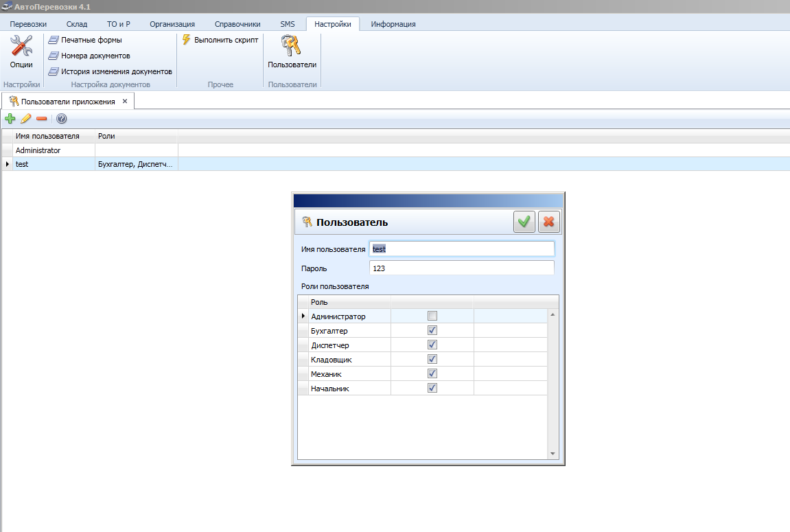
Task: Run Выполнить скрипт lightning item
Action: [220, 40]
